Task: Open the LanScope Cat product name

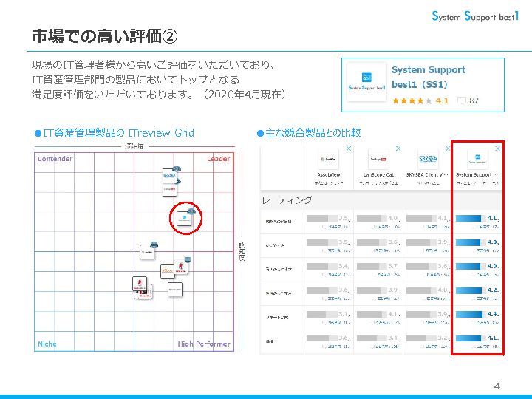Action: coord(378,174)
